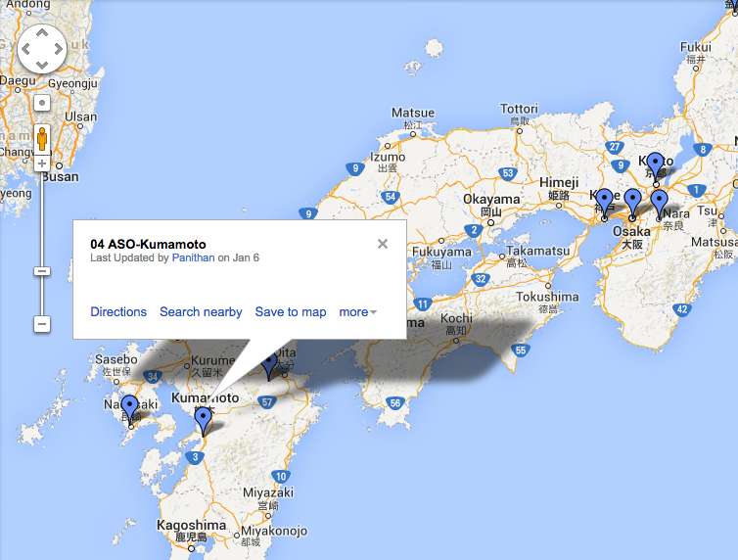Click the 04 ASO-Kumamoto title text

pos(148,244)
